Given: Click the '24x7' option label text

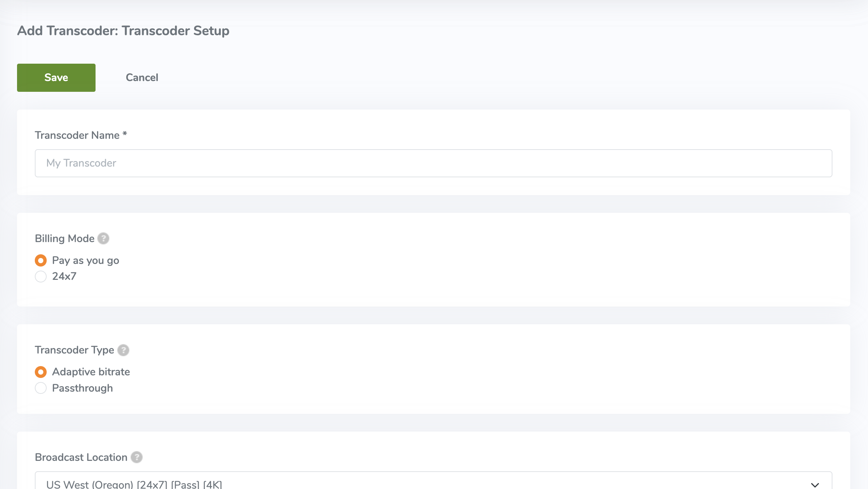Looking at the screenshot, I should point(64,277).
